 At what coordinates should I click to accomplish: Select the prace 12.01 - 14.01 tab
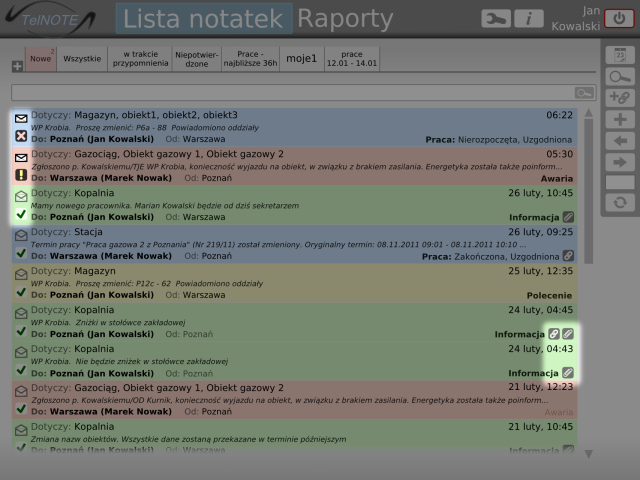click(x=352, y=59)
